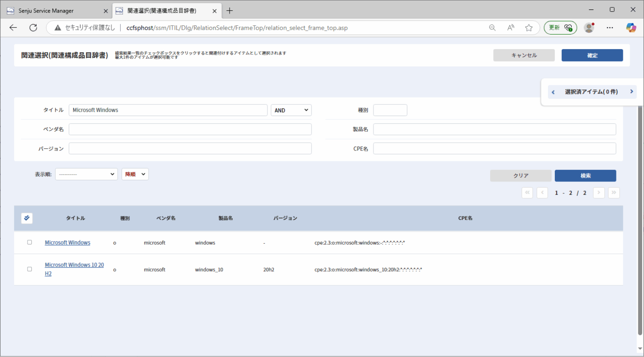Image resolution: width=644 pixels, height=357 pixels.
Task: Click the 製品名 input field
Action: click(495, 129)
